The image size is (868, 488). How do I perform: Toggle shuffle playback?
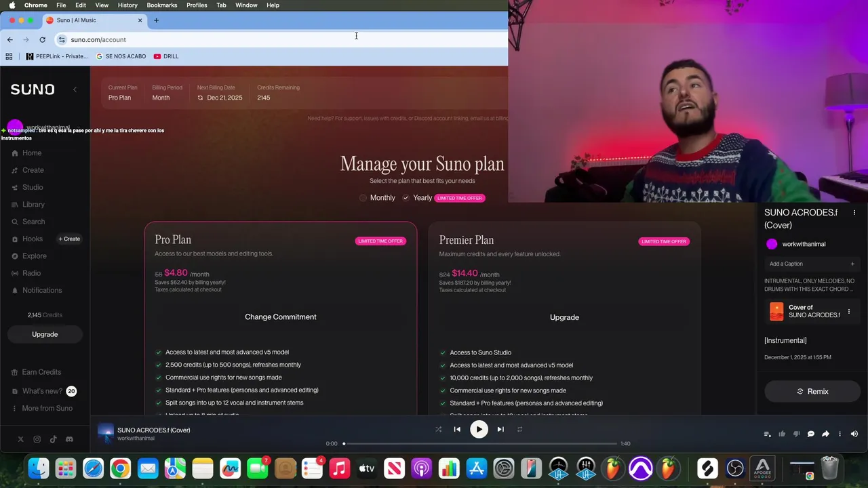point(438,429)
